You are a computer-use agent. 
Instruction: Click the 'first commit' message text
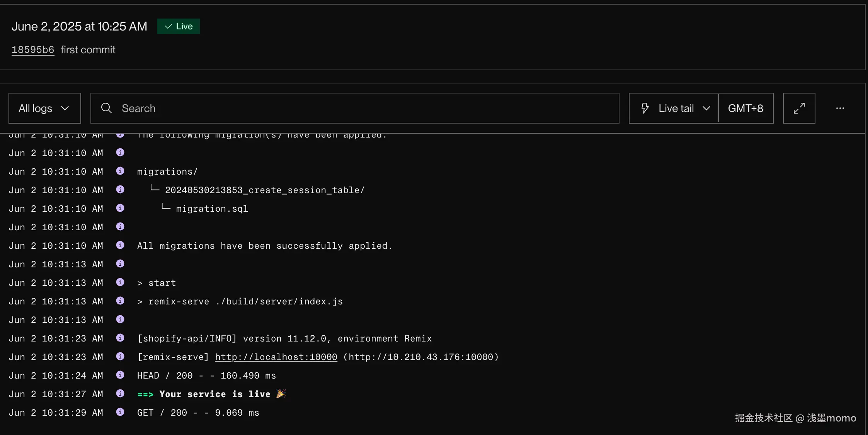[88, 50]
